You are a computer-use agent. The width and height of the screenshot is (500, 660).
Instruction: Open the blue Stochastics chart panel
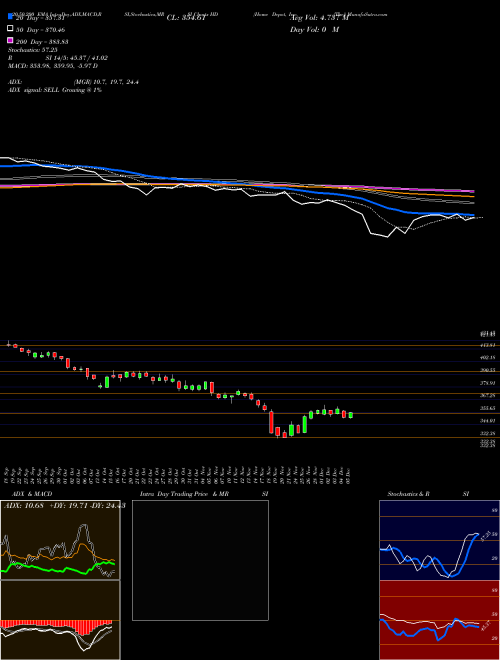[439, 540]
